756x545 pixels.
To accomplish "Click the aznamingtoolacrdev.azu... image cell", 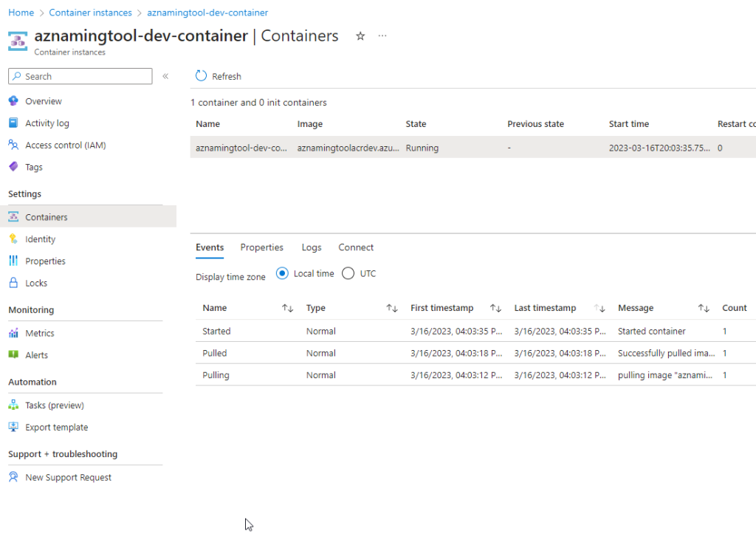I will [x=348, y=148].
